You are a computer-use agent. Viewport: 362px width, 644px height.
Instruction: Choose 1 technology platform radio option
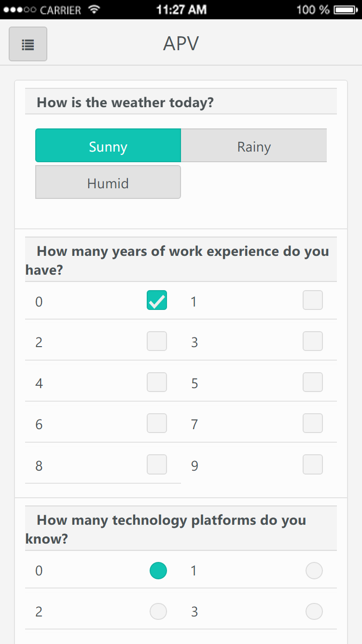coord(314,571)
